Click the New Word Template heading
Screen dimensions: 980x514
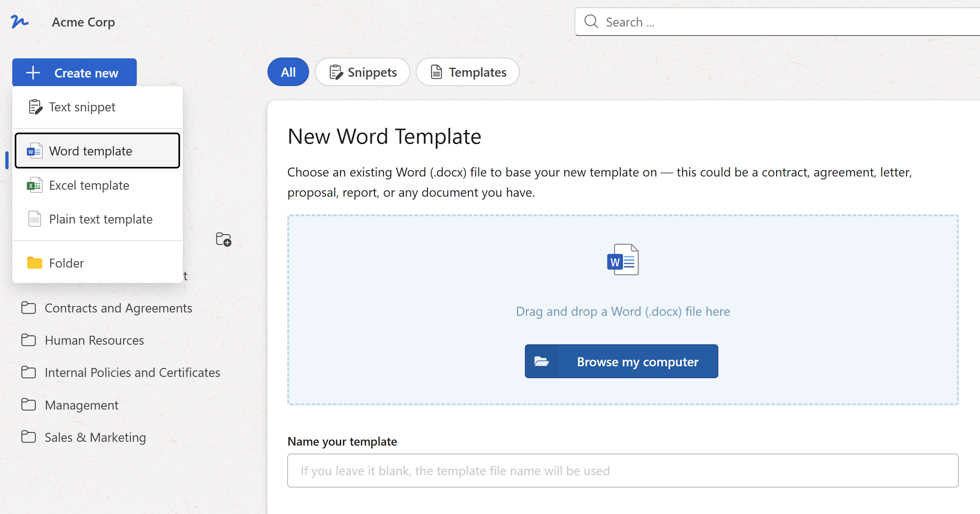[384, 136]
